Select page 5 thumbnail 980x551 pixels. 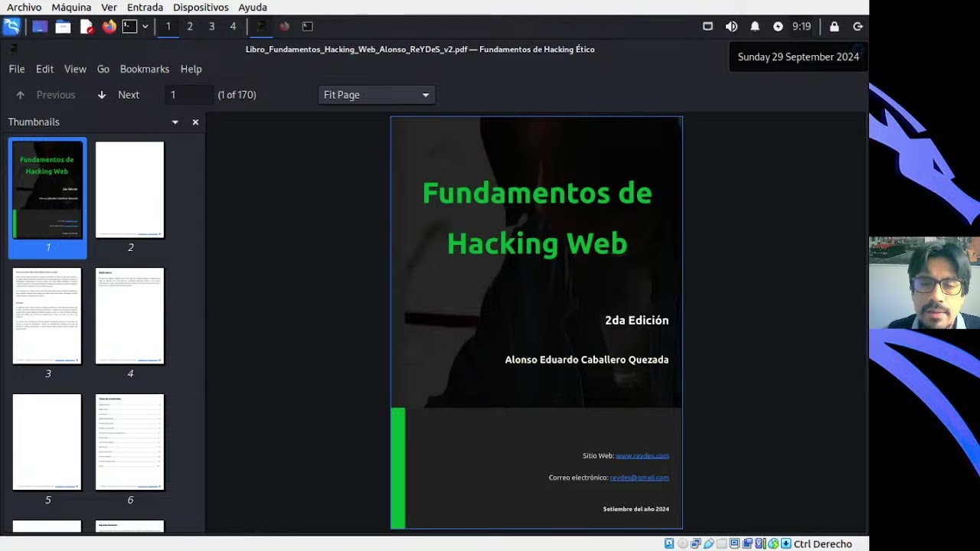(47, 442)
